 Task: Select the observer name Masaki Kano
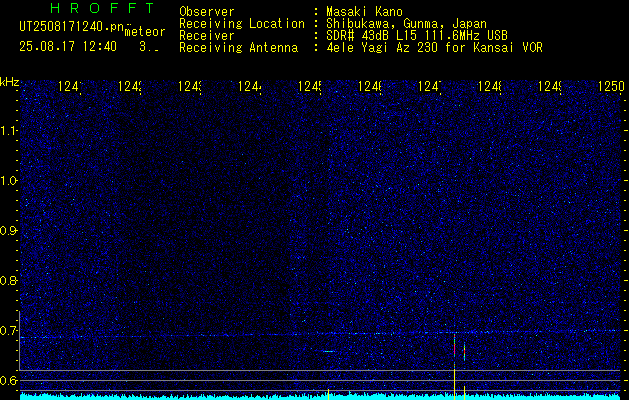coord(364,11)
